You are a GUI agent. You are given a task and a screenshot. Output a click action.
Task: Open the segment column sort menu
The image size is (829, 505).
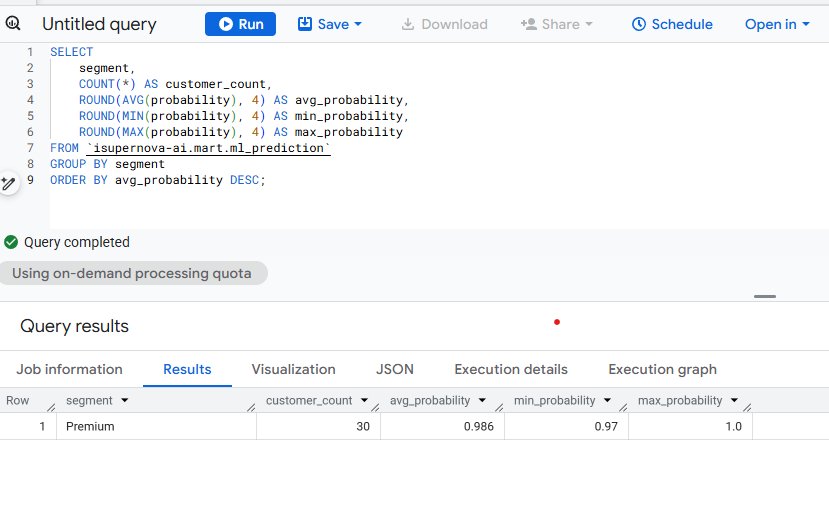[x=125, y=400]
